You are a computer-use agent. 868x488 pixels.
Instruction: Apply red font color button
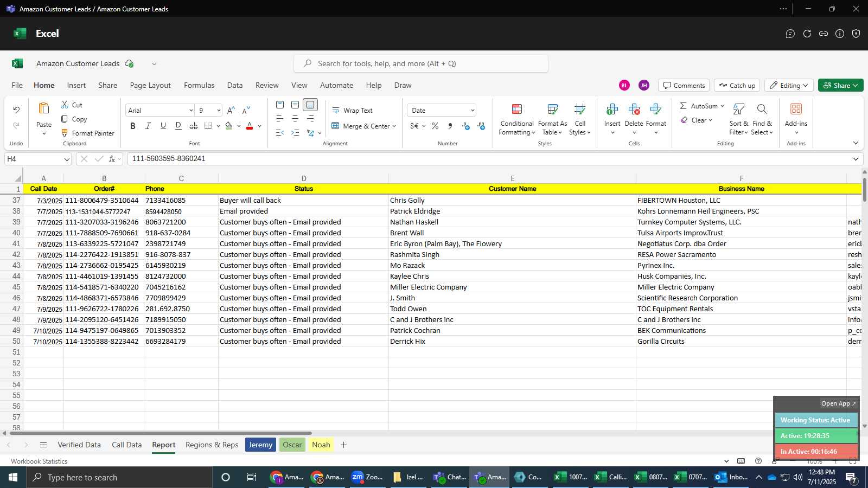250,126
